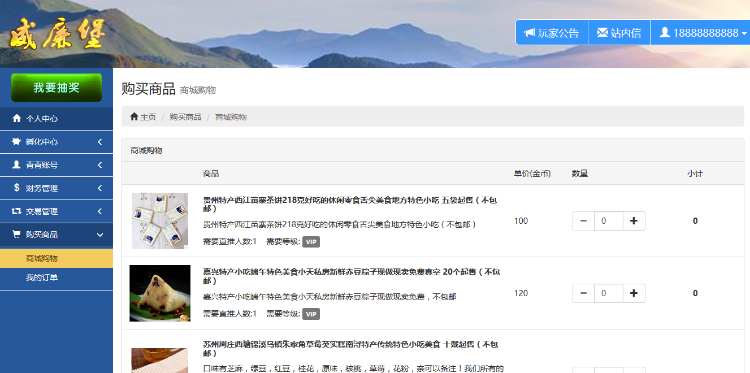Image resolution: width=750 pixels, height=373 pixels.
Task: Click 财务管理 sidebar menu label
Action: (42, 188)
